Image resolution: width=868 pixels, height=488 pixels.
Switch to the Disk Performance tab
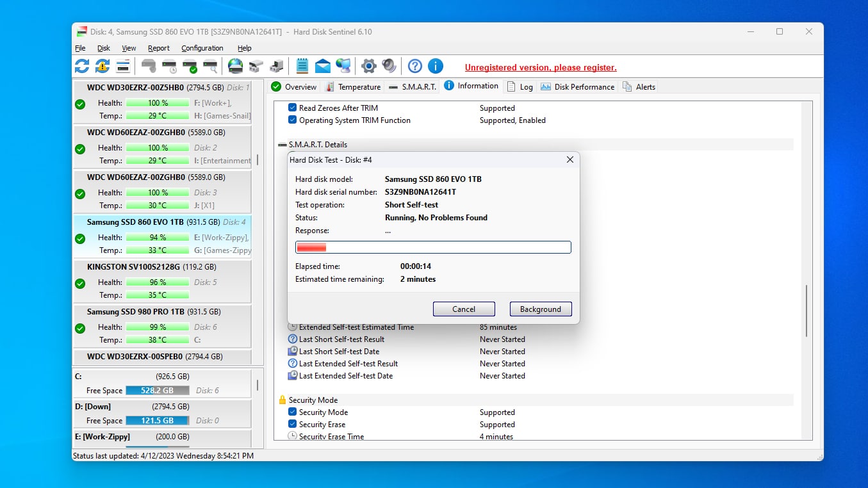click(577, 87)
